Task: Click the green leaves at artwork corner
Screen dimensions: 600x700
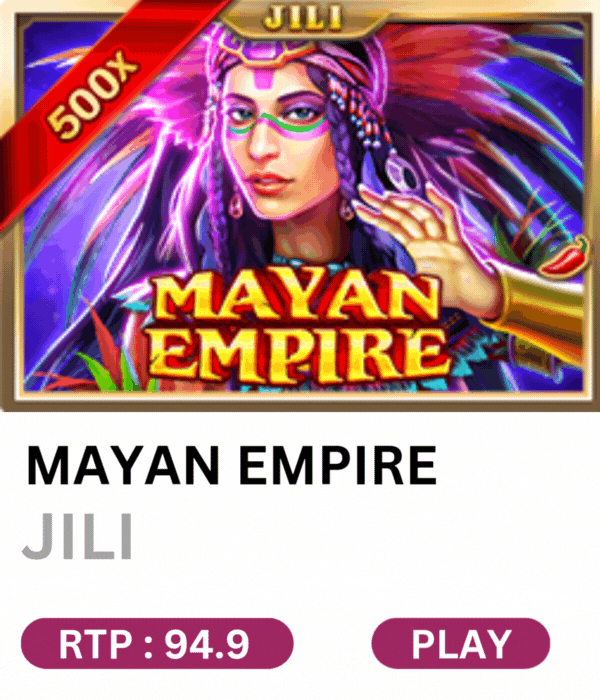Action: tap(103, 371)
